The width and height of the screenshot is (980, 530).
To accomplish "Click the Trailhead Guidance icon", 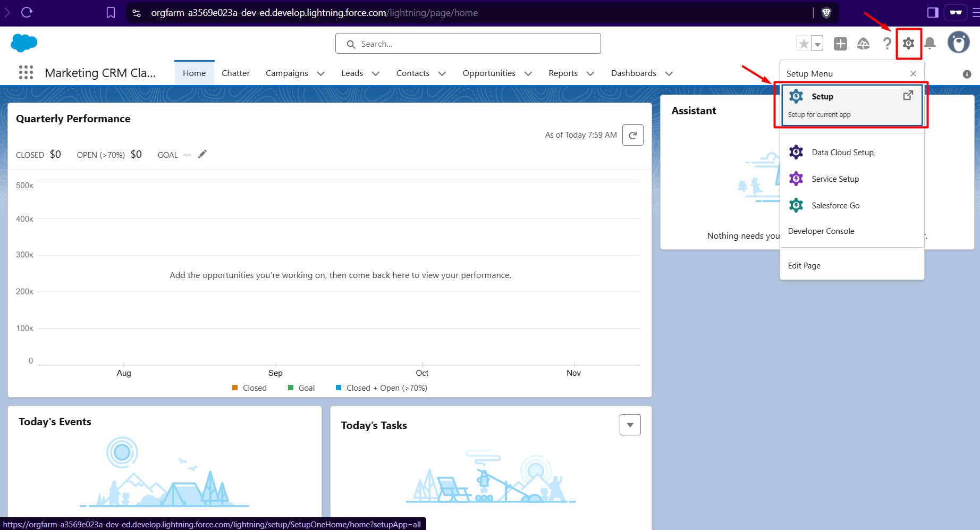I will pos(863,44).
